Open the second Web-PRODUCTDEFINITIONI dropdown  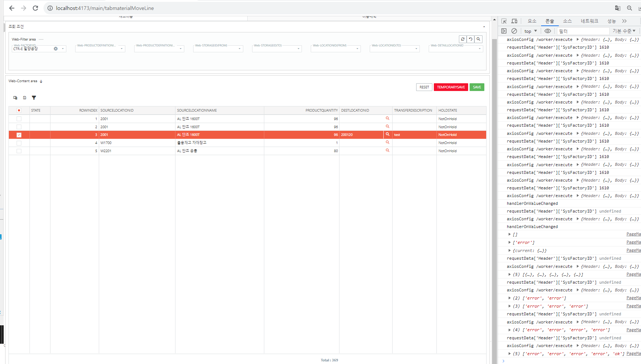181,49
